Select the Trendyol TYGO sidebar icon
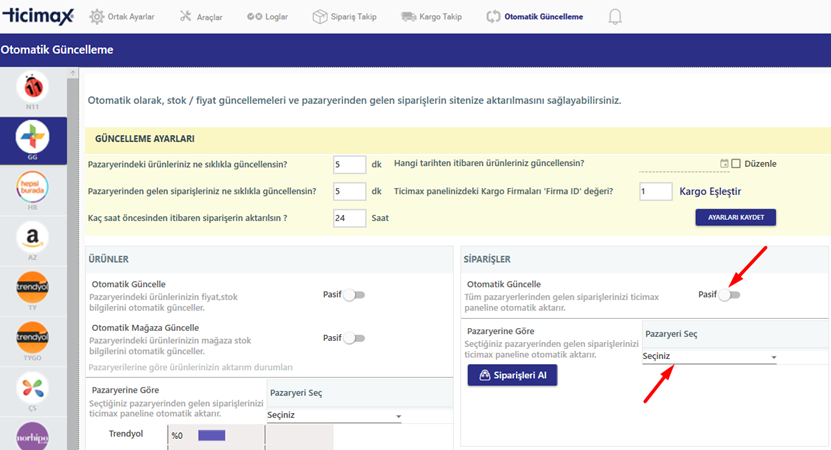This screenshot has width=831, height=450. [32, 337]
